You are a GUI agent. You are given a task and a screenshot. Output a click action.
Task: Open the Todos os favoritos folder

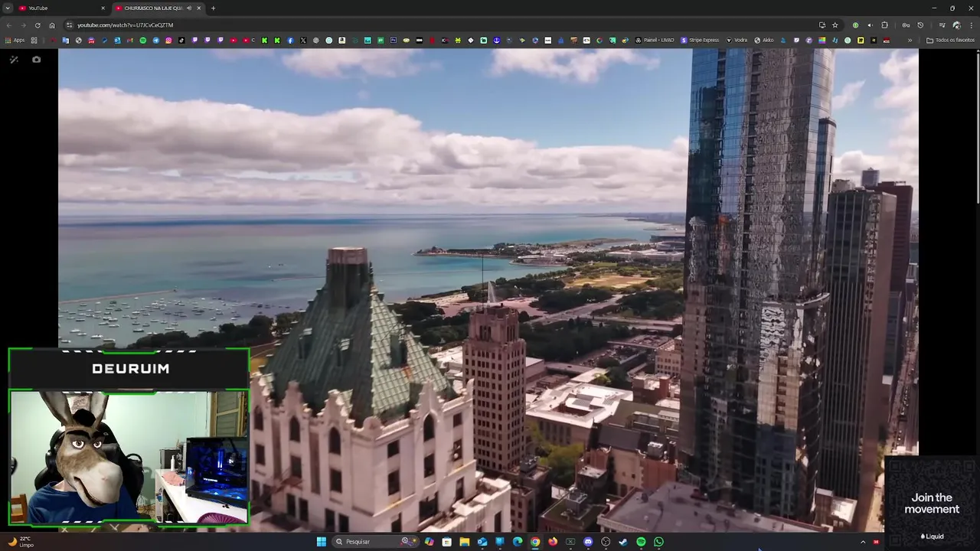tap(950, 40)
